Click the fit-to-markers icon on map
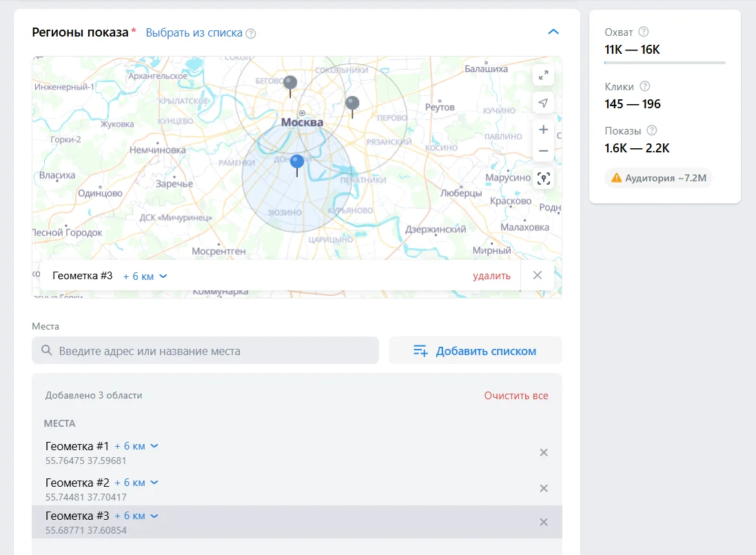Viewport: 756px width, 555px height. pyautogui.click(x=543, y=179)
